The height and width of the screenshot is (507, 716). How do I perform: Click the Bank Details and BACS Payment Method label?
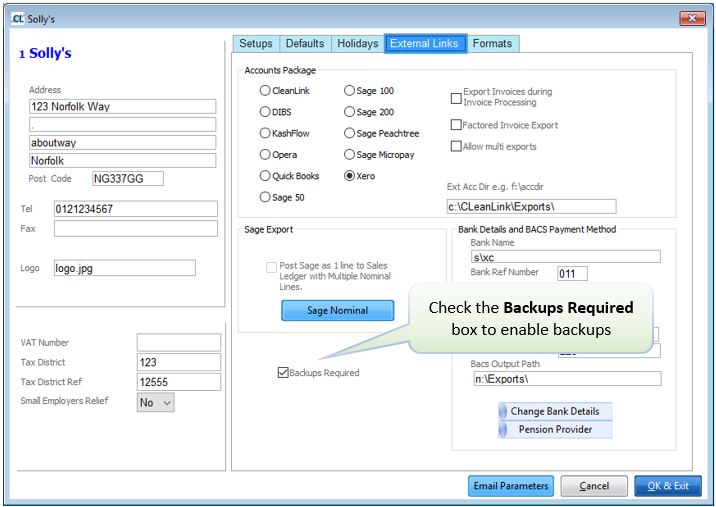pyautogui.click(x=537, y=229)
